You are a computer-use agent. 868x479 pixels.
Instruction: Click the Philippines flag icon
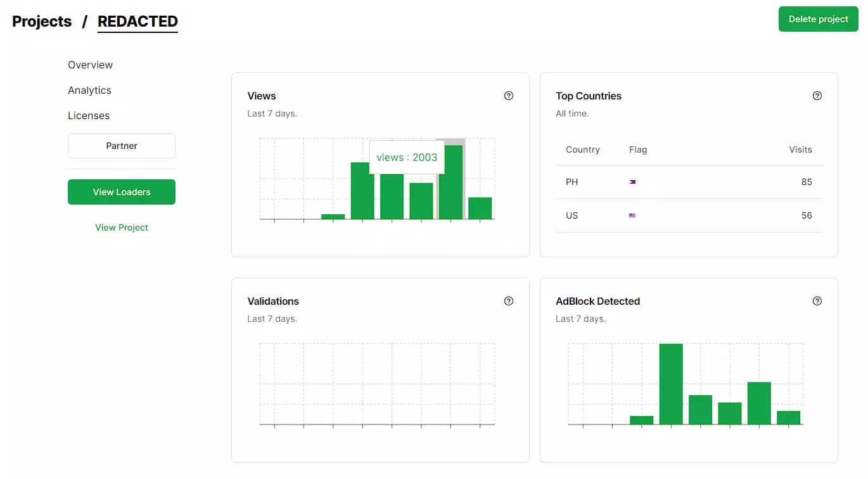(632, 182)
